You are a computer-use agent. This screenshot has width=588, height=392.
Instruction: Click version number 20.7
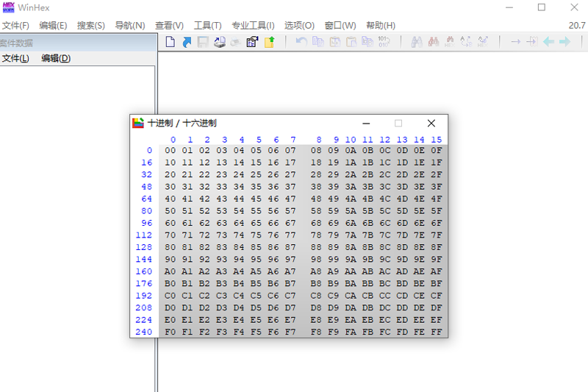tap(577, 26)
